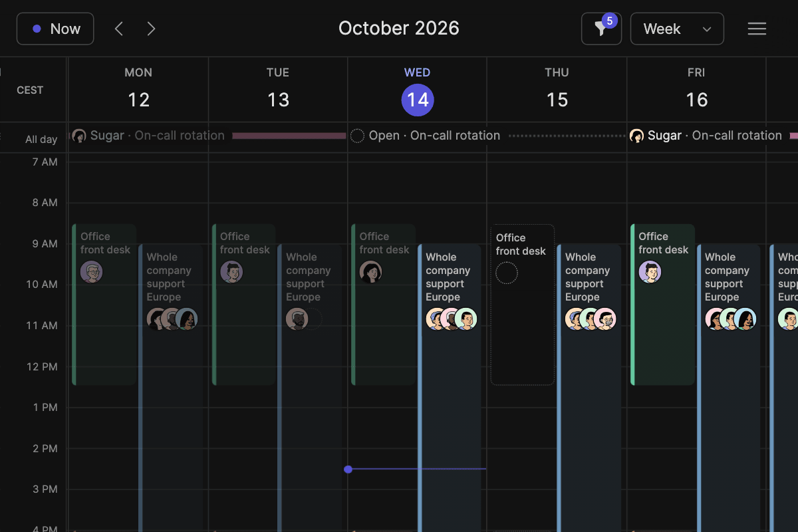This screenshot has height=532, width=798.
Task: Select October 2026 title
Action: [399, 28]
